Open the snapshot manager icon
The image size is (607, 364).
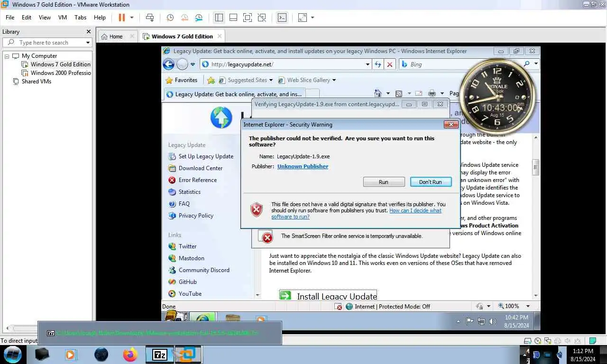(199, 18)
